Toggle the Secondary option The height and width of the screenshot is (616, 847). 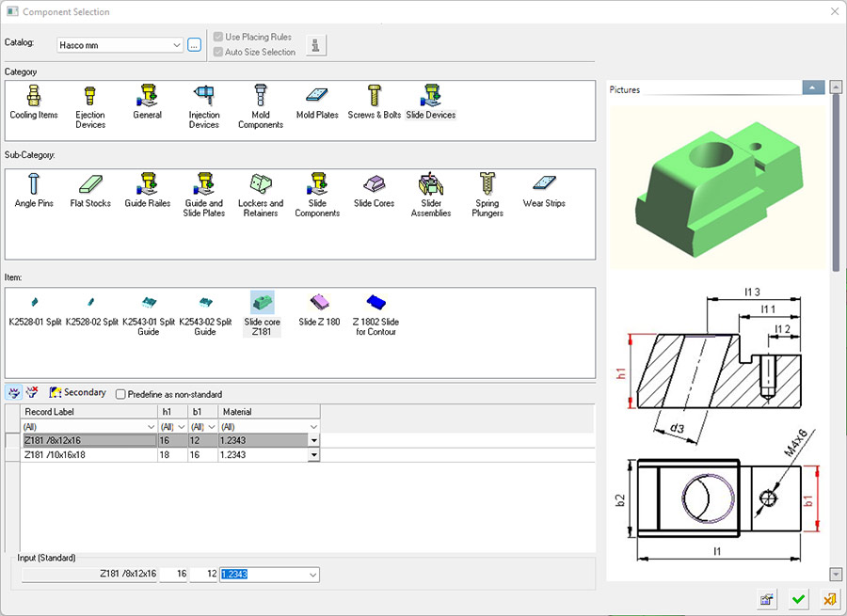coord(77,392)
